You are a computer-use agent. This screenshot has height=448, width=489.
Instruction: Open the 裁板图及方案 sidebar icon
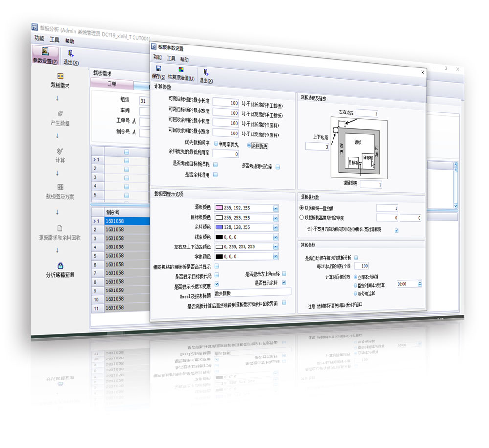click(x=60, y=187)
